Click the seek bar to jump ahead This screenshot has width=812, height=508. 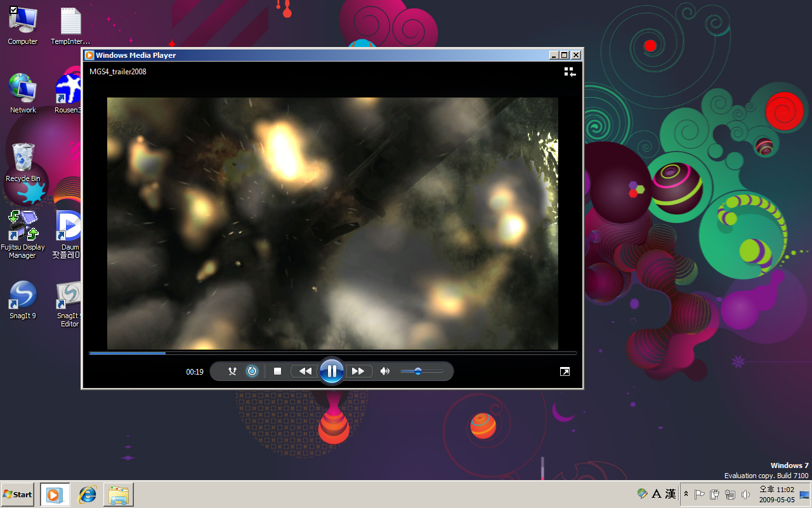332,353
